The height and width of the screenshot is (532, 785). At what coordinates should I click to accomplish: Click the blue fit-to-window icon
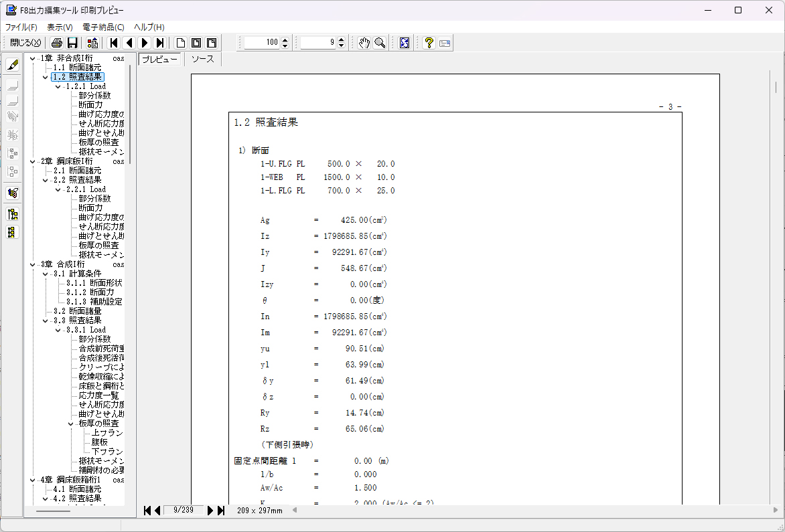[404, 43]
